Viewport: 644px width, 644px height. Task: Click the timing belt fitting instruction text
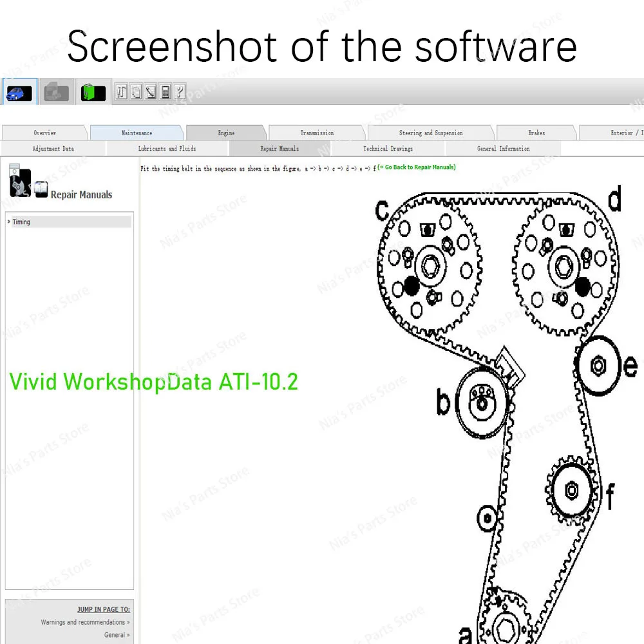258,168
